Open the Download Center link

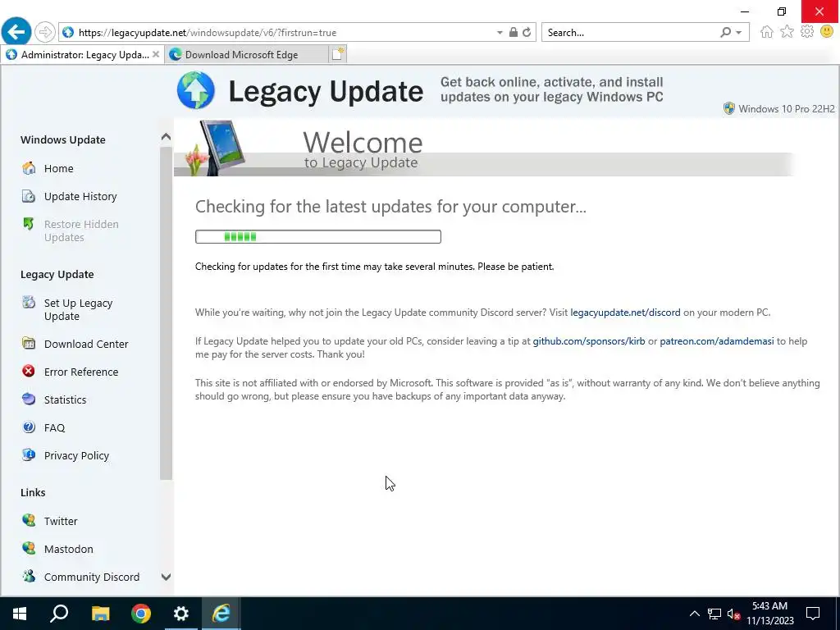pos(86,344)
